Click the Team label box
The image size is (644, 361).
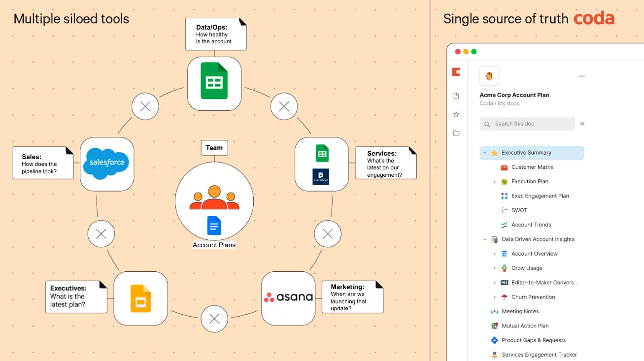coord(214,148)
